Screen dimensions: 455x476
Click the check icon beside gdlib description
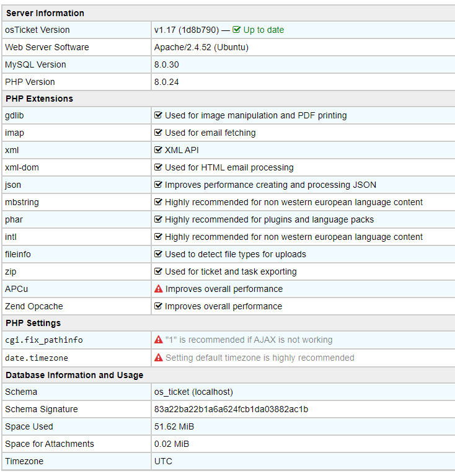point(158,115)
